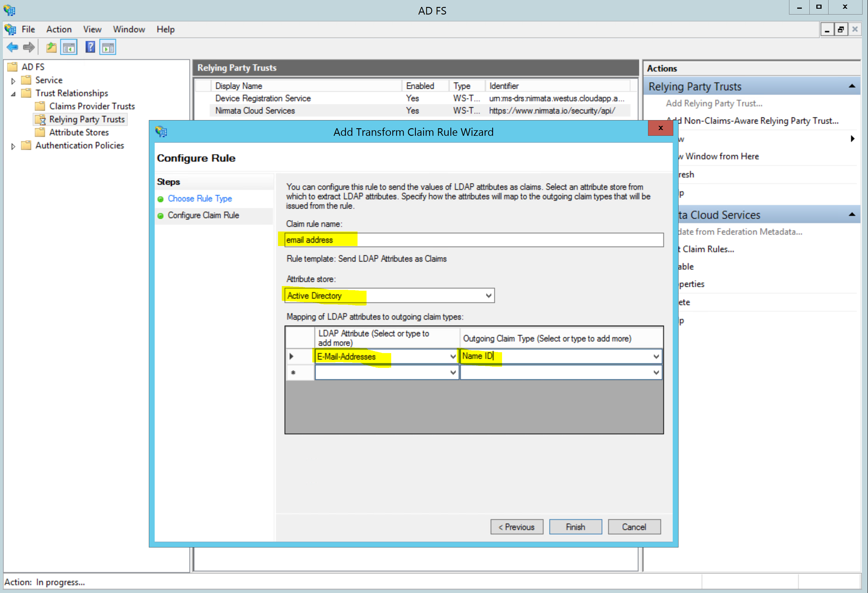Click the Service folder icon in tree
The width and height of the screenshot is (868, 593).
[26, 80]
